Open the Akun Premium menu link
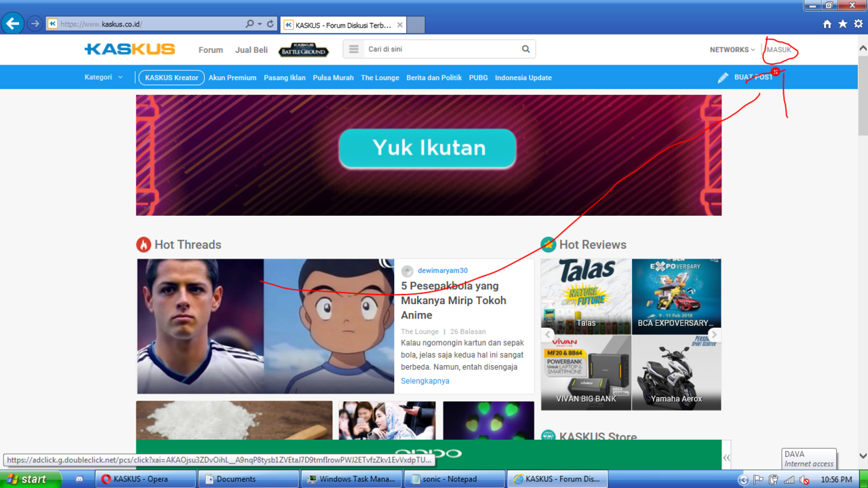The width and height of the screenshot is (868, 488). [233, 77]
